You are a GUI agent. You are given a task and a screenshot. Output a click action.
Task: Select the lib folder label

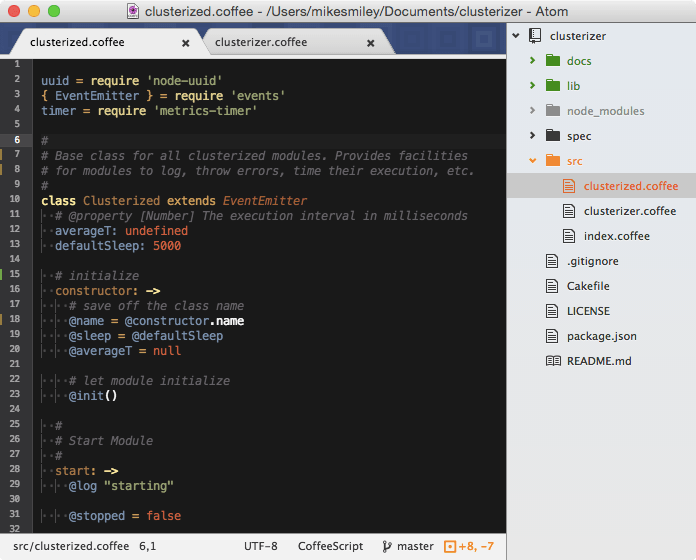point(573,85)
